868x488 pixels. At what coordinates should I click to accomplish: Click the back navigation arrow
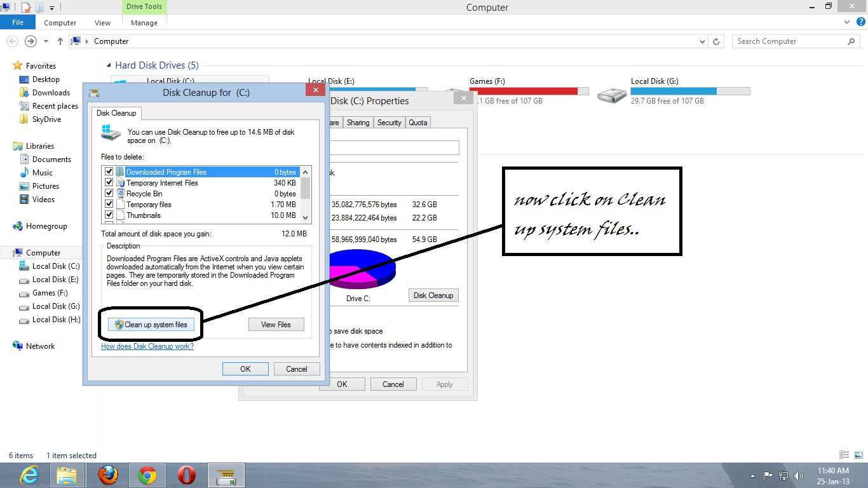[12, 41]
